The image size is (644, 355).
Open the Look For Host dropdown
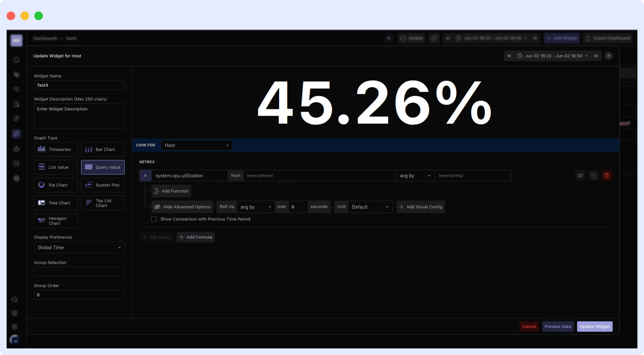click(x=196, y=145)
